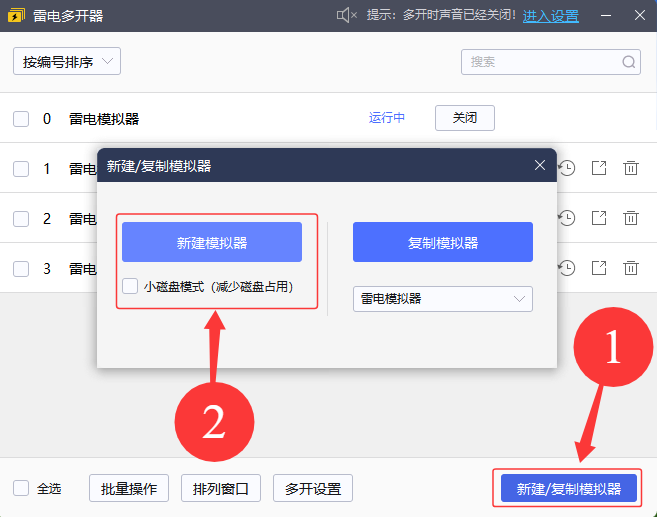Click the 排列窗口 button
This screenshot has width=657, height=517.
pos(221,488)
